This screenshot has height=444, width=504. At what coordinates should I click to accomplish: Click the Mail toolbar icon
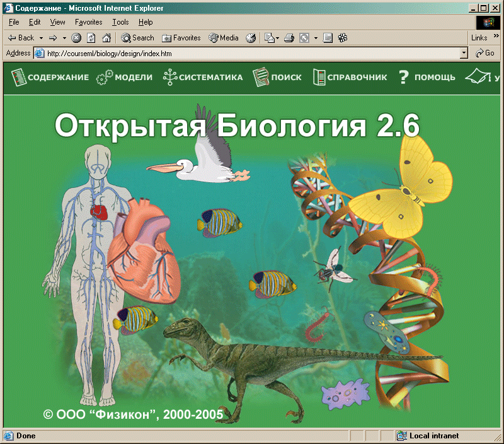click(269, 38)
